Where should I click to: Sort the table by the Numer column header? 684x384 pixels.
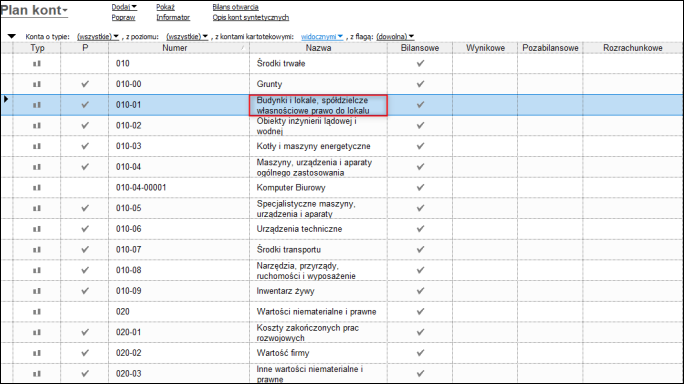[x=174, y=48]
